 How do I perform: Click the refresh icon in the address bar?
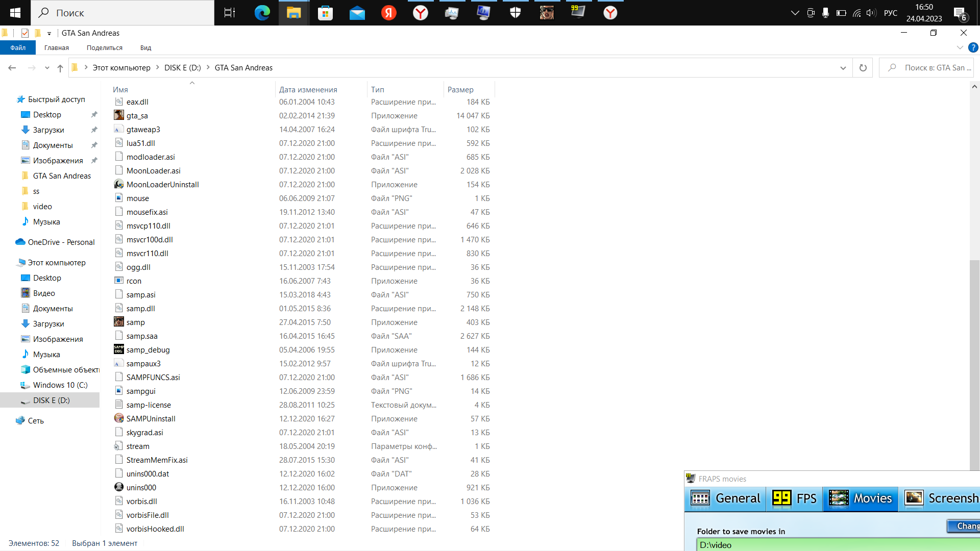click(x=863, y=68)
